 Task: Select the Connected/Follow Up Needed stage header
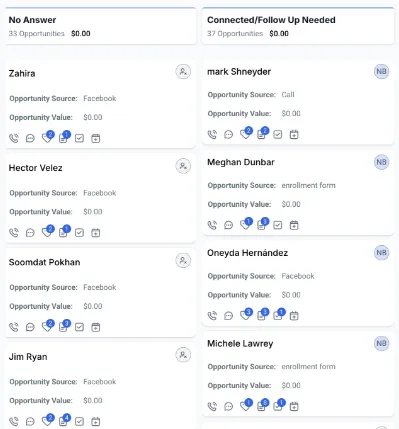[298, 26]
